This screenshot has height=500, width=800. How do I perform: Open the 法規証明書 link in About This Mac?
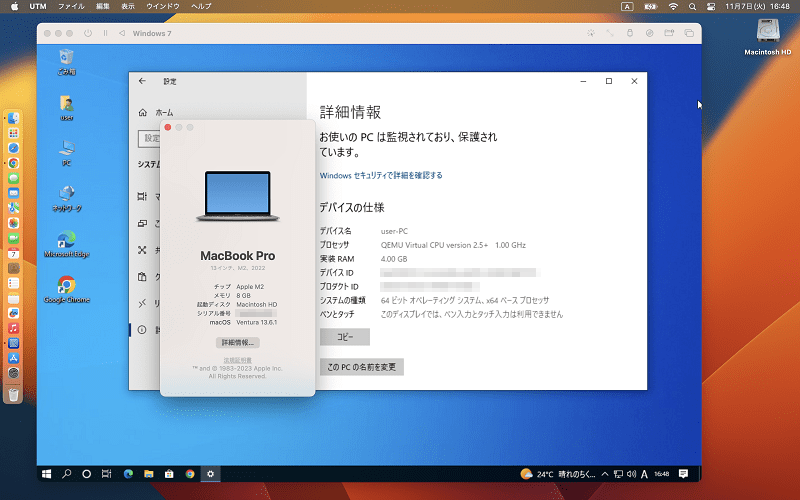tap(238, 360)
